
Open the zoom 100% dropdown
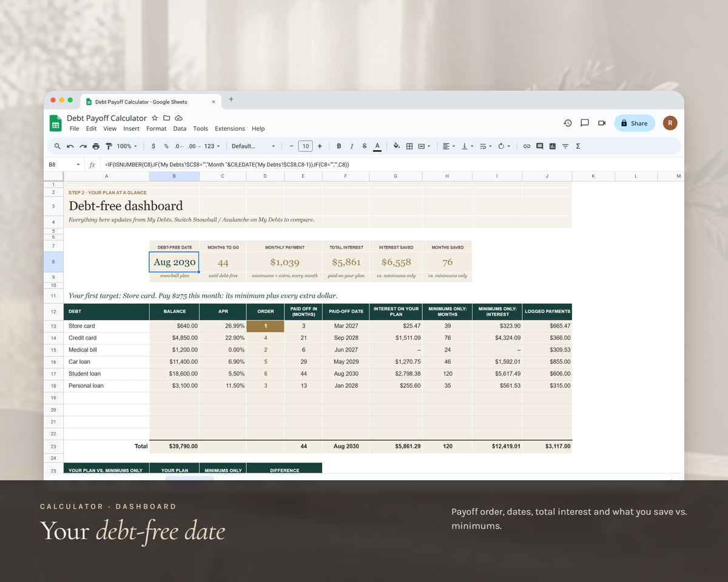point(126,146)
